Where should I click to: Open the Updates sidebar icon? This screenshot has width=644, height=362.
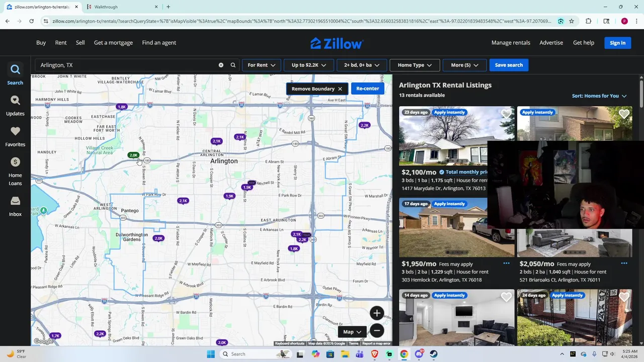point(15,106)
